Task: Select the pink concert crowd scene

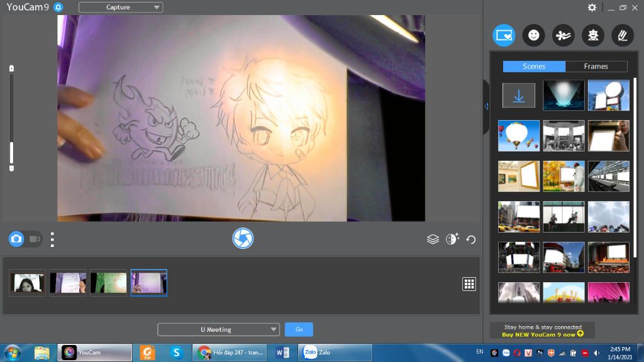Action: pos(608,292)
